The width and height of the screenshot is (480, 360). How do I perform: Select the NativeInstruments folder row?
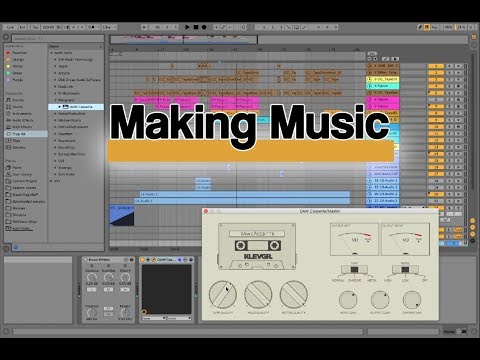[x=76, y=127]
